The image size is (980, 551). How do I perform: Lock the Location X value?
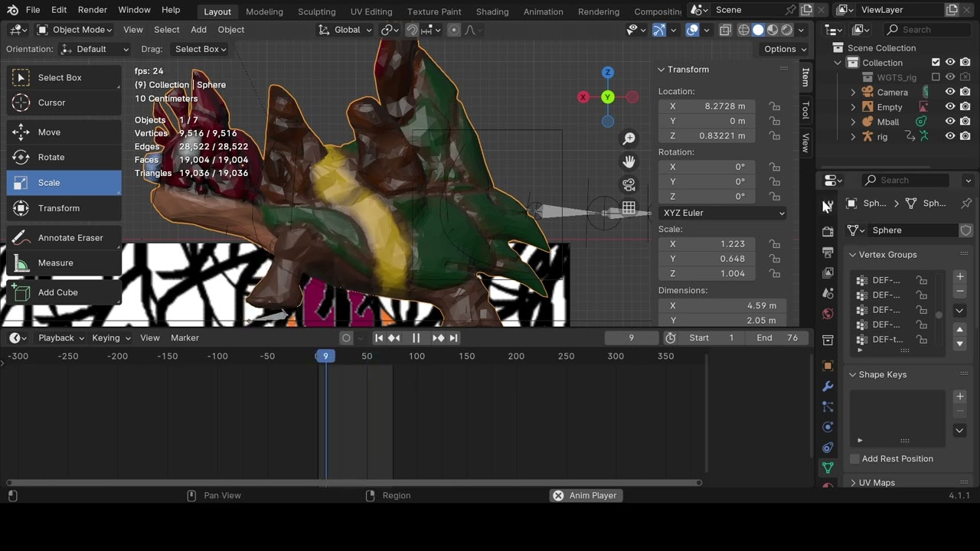click(x=775, y=106)
